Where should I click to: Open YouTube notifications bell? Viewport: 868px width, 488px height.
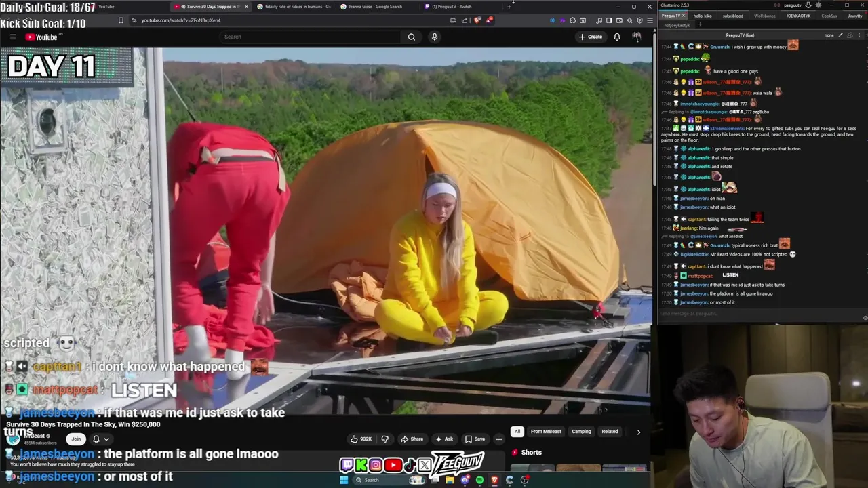(x=616, y=37)
